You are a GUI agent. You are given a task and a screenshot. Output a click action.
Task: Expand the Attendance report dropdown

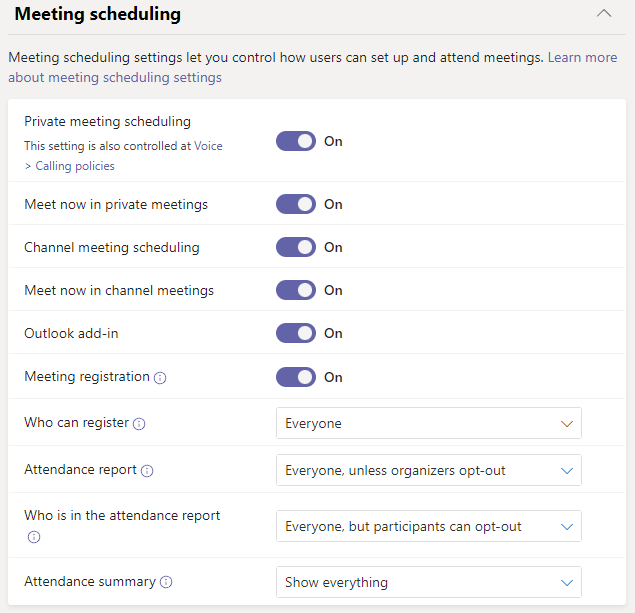(x=428, y=470)
